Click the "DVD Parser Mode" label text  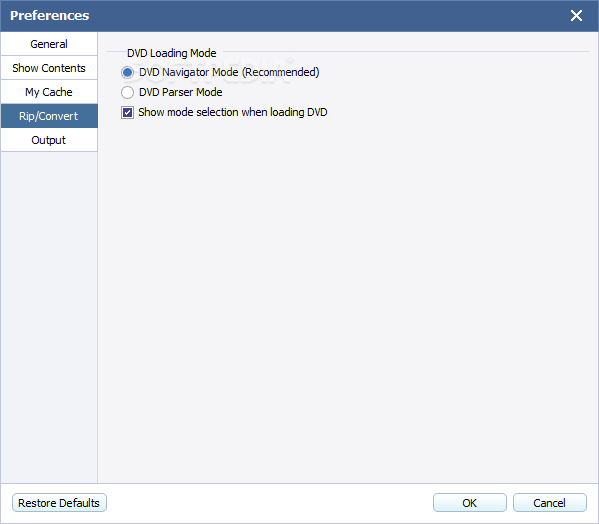point(181,92)
